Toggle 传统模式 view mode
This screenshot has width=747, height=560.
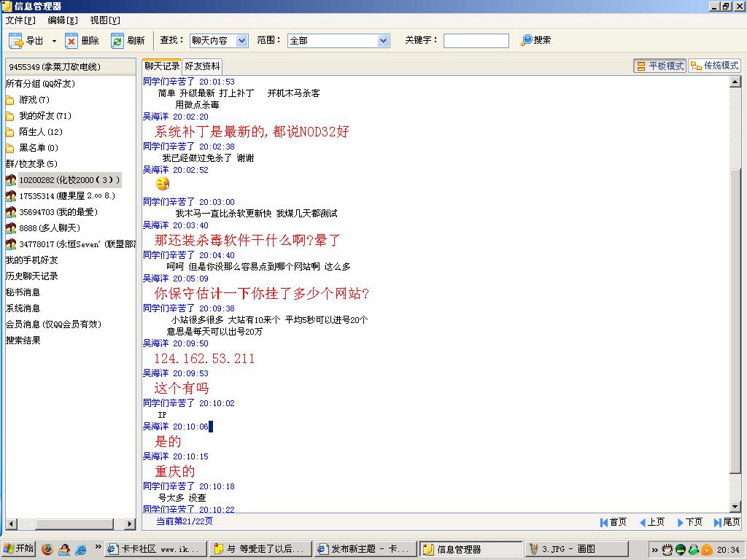715,66
